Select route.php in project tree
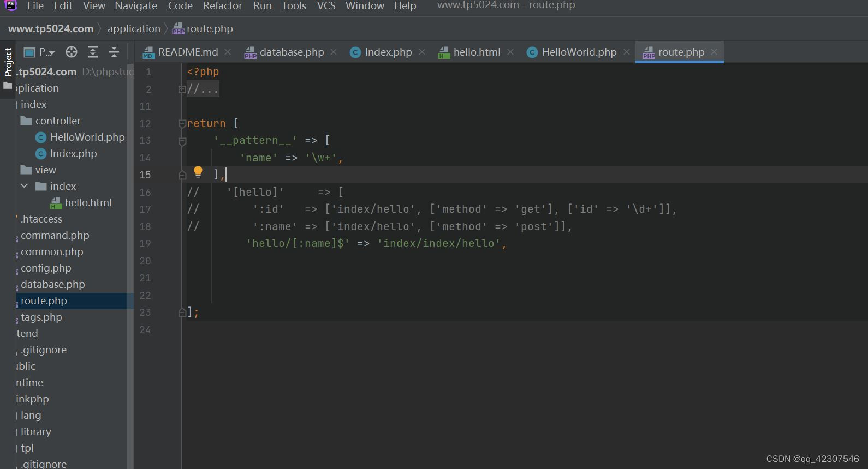Viewport: 868px width, 469px height. [44, 300]
